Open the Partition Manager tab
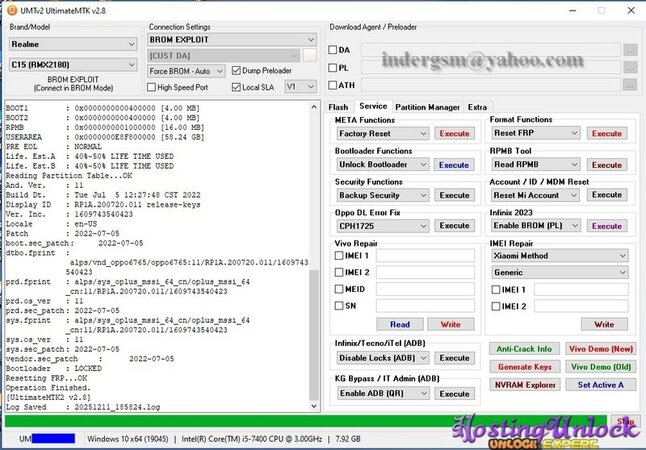The height and width of the screenshot is (450, 646). tap(427, 106)
